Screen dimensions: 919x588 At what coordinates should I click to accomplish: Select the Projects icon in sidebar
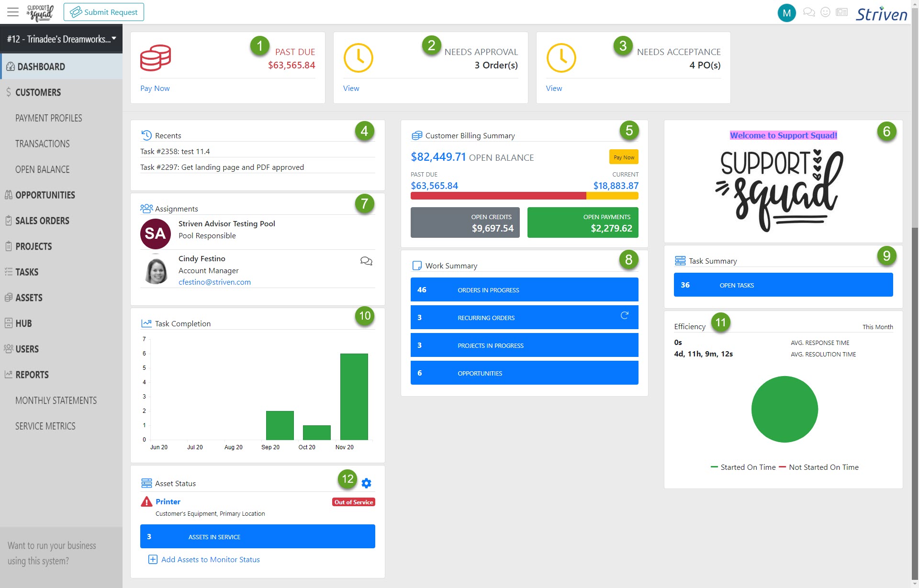coord(10,246)
